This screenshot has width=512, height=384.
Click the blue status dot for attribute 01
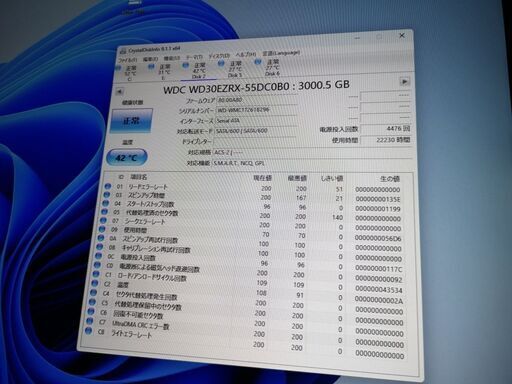pos(107,186)
